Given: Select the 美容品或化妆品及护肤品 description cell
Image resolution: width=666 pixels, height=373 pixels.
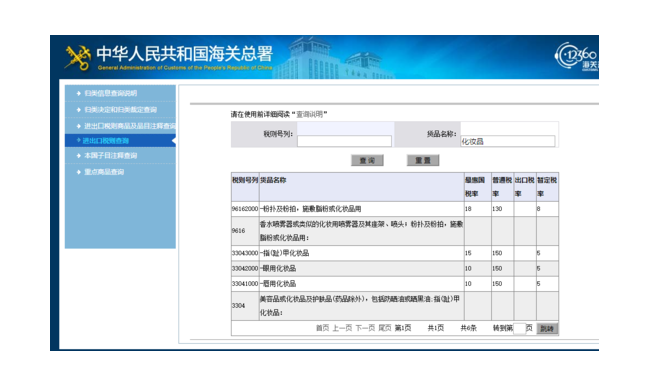Looking at the screenshot, I should [361, 305].
